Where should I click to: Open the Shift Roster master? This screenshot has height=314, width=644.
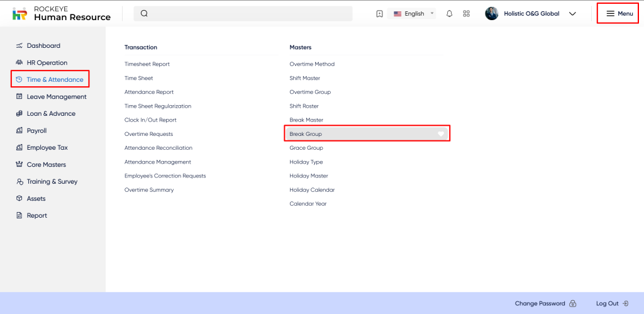coord(304,106)
